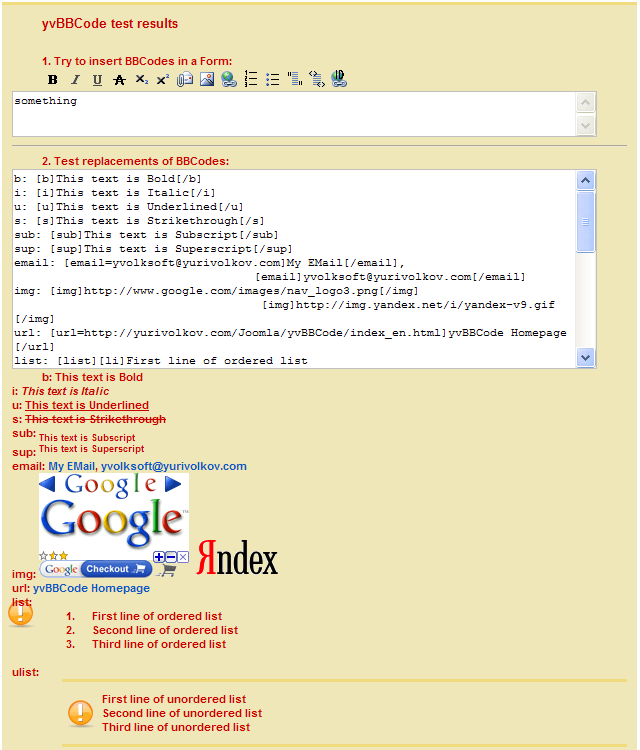Image resolution: width=640 pixels, height=750 pixels.
Task: Open the 'My EMail' link
Action: [72, 466]
